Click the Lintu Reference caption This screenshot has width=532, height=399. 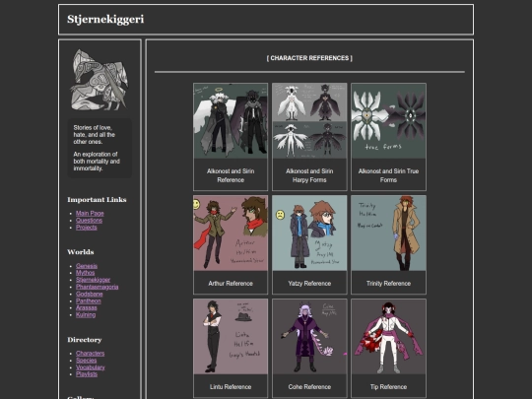tap(231, 387)
